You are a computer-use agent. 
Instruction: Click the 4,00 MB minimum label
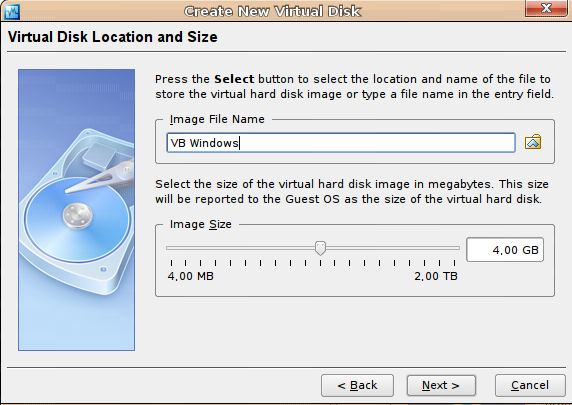190,276
